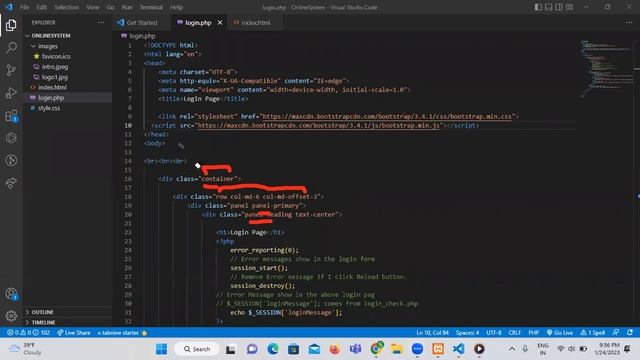The width and height of the screenshot is (640, 360).
Task: Open the Run and Debug view
Action: tap(11, 93)
